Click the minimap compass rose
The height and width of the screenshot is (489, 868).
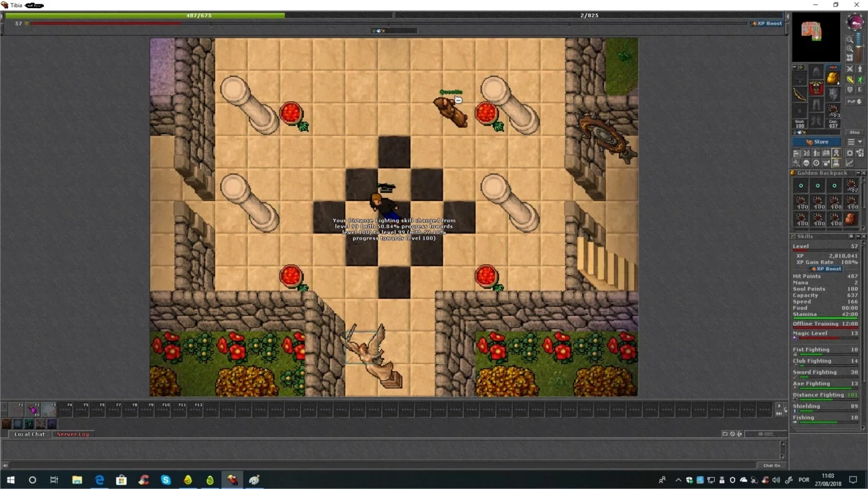(x=855, y=22)
